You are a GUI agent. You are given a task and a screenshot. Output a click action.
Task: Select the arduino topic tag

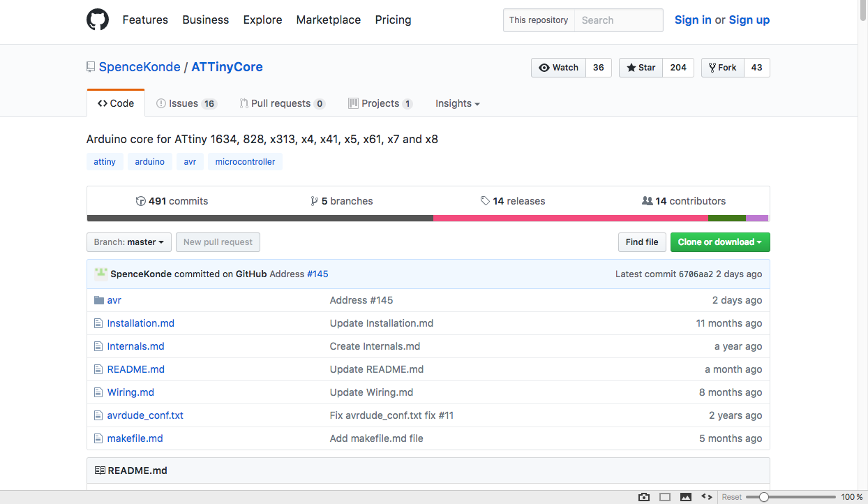pyautogui.click(x=150, y=162)
